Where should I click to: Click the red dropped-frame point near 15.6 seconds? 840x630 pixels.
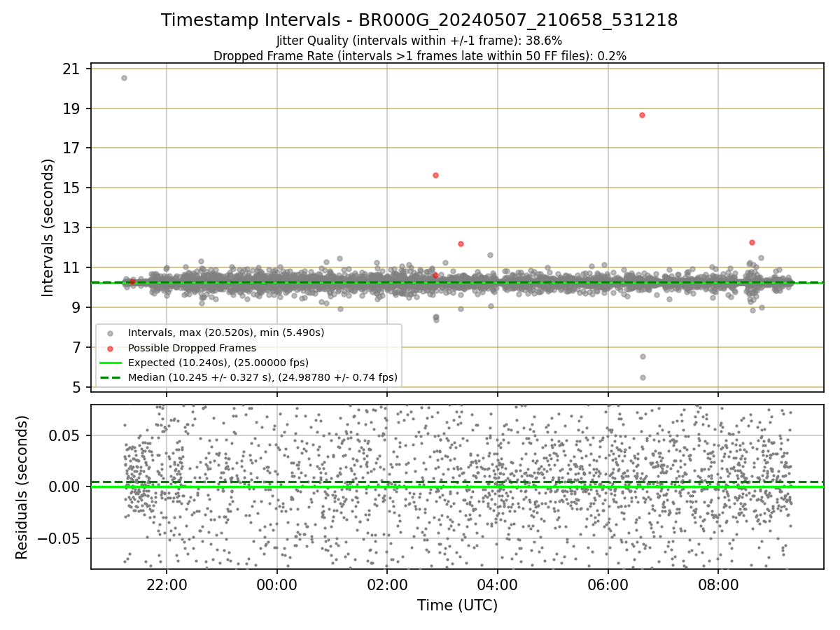435,175
